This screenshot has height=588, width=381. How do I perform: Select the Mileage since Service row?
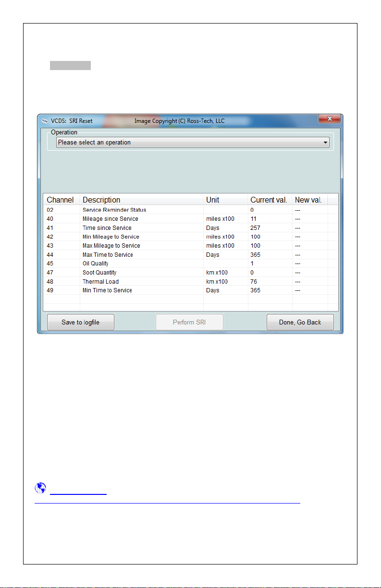191,219
